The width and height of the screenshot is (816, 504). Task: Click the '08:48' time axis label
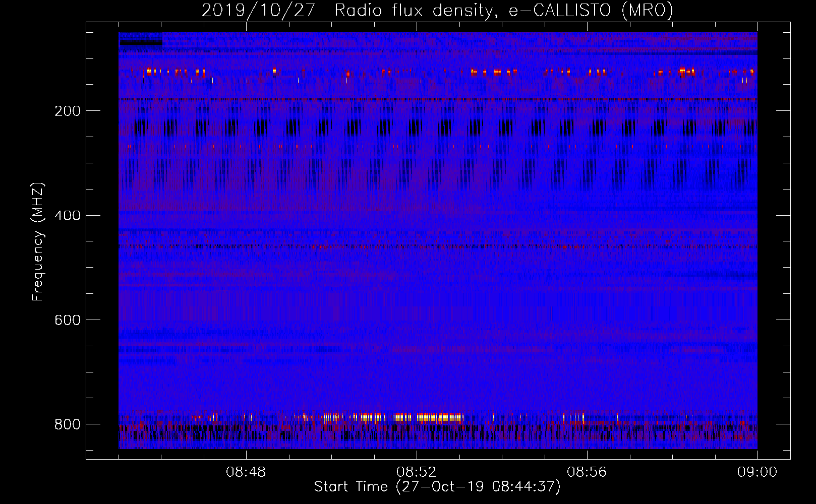[246, 472]
